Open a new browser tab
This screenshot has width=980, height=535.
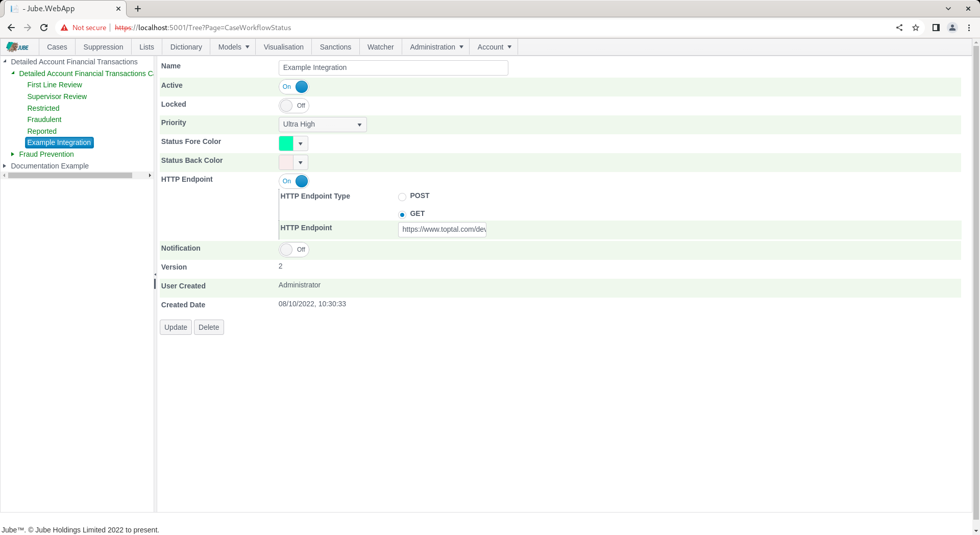(138, 9)
